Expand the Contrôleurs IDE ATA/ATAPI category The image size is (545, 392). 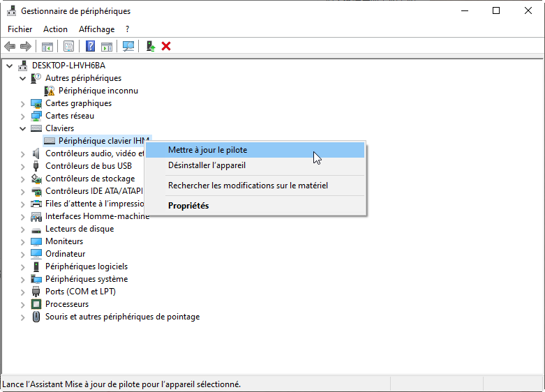[x=22, y=192]
